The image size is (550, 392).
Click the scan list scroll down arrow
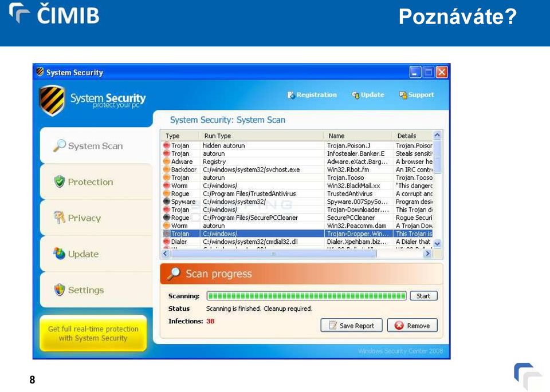tap(437, 243)
